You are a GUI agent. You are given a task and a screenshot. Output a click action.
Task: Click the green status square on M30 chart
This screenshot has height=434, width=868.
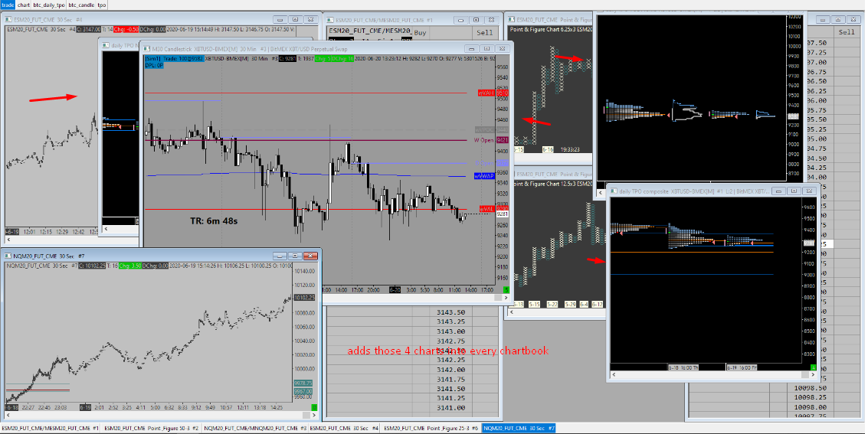coord(506,289)
